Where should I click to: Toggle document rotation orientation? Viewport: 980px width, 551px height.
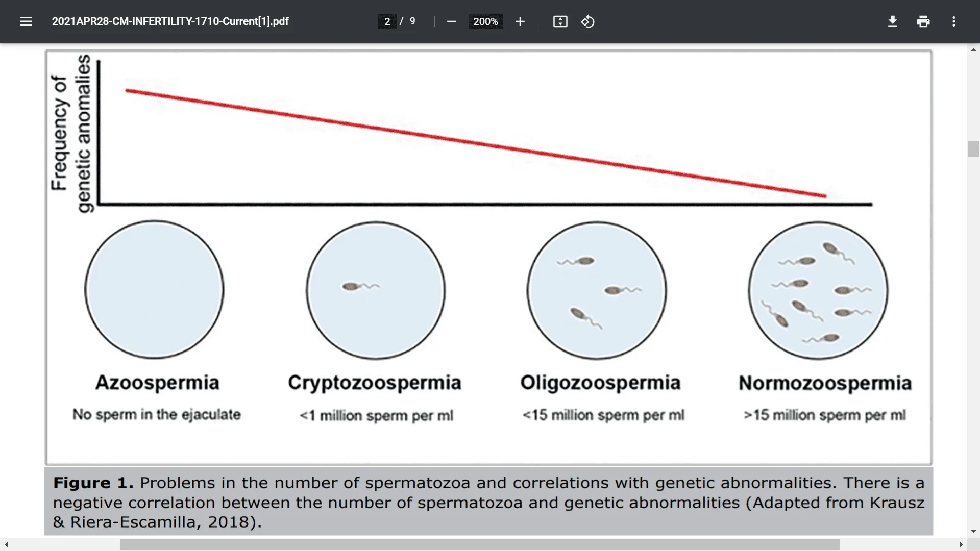pyautogui.click(x=587, y=21)
